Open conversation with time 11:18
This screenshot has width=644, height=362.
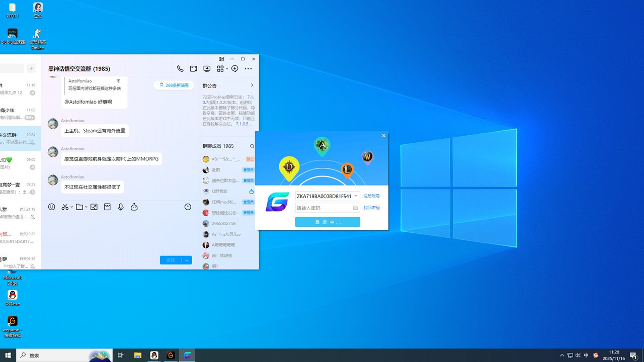(20, 89)
